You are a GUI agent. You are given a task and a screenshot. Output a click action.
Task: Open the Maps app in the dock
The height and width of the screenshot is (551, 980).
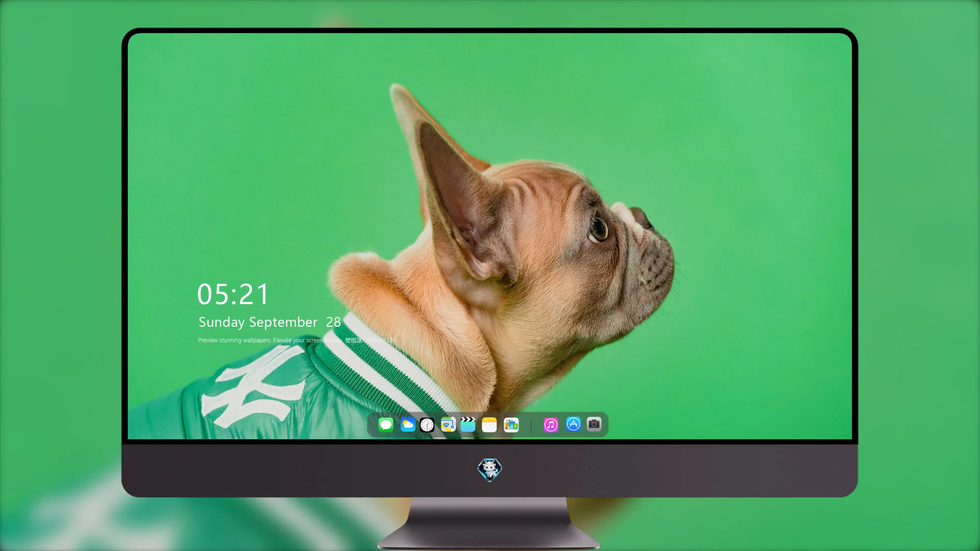tap(448, 424)
